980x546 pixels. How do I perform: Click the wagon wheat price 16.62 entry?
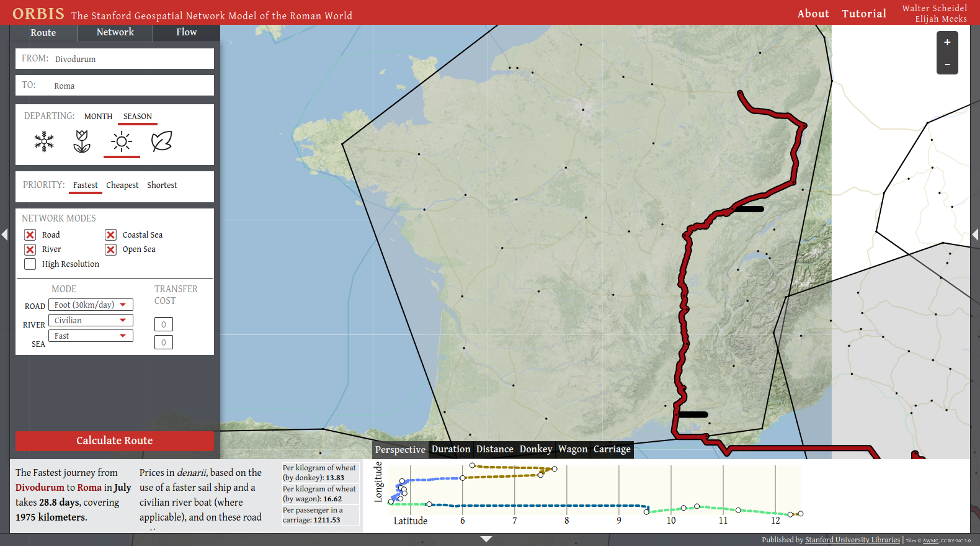coord(320,494)
